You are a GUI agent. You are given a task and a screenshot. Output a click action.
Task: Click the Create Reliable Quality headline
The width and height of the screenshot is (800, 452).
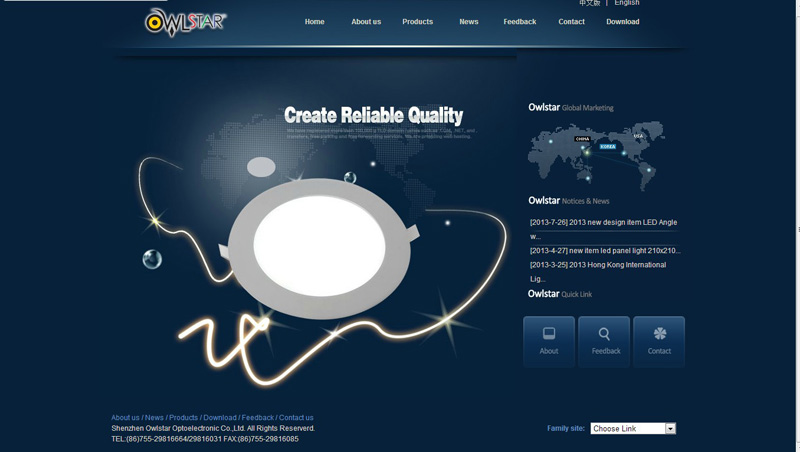click(373, 115)
